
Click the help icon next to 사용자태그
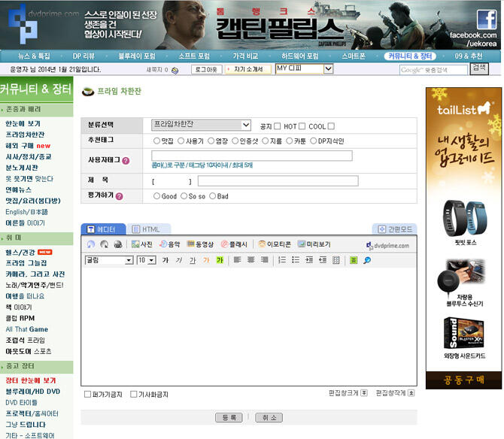coord(126,161)
